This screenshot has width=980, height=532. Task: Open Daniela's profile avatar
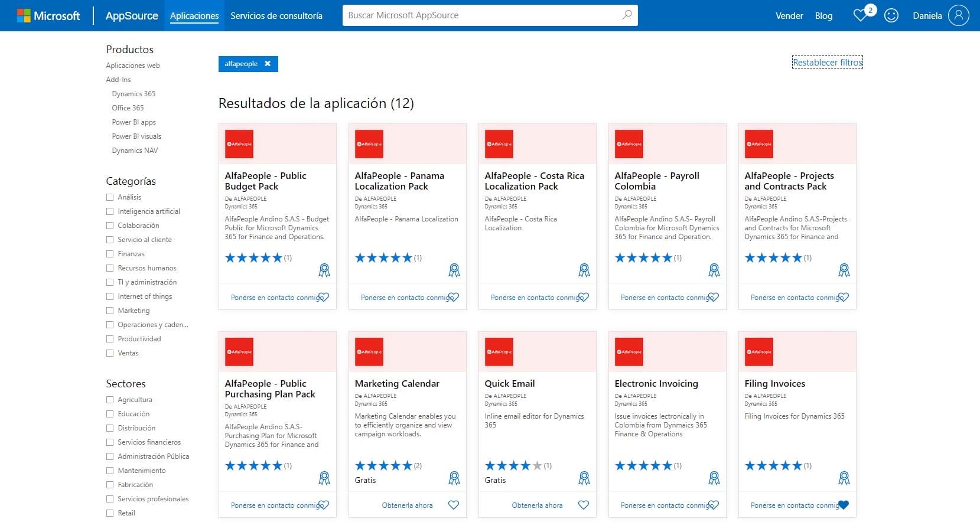tap(958, 16)
